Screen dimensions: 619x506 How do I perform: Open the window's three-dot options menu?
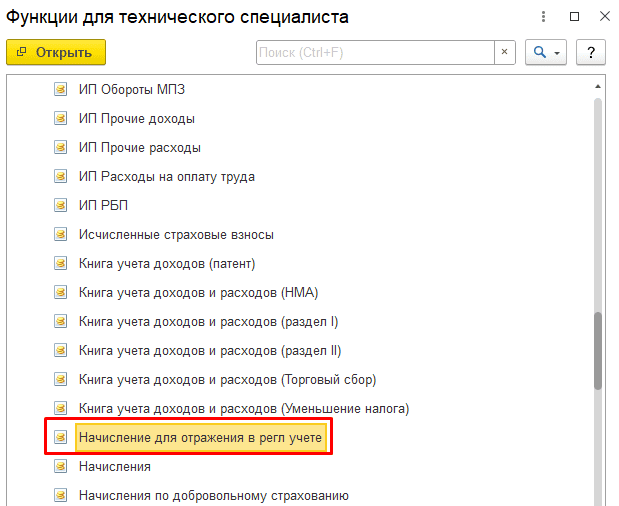pyautogui.click(x=544, y=17)
